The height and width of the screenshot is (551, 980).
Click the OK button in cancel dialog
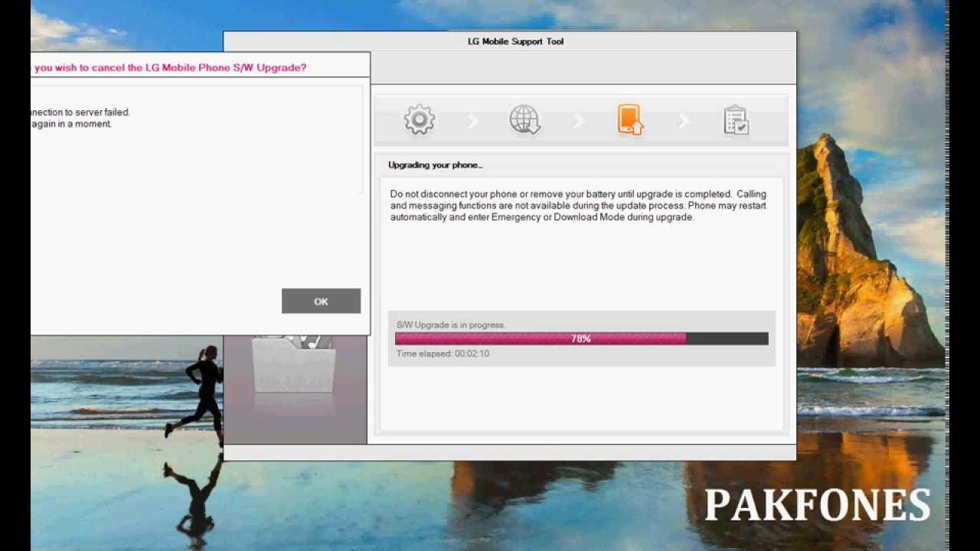(x=321, y=301)
